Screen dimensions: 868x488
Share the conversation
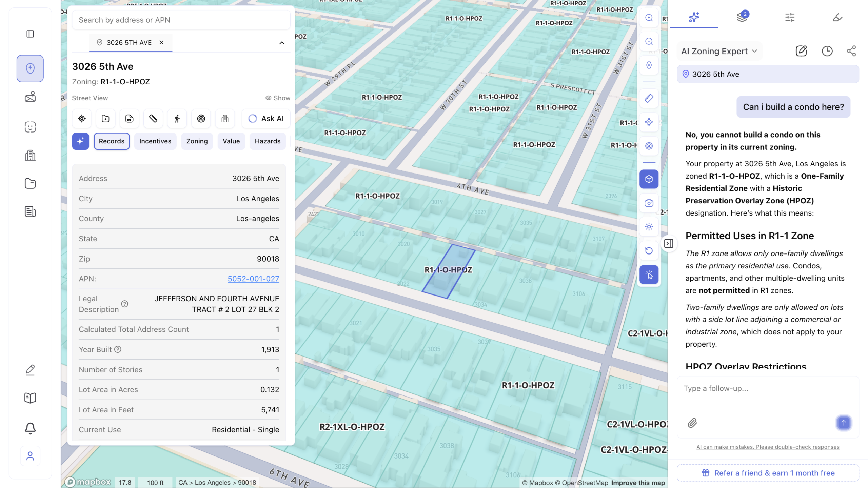[851, 51]
